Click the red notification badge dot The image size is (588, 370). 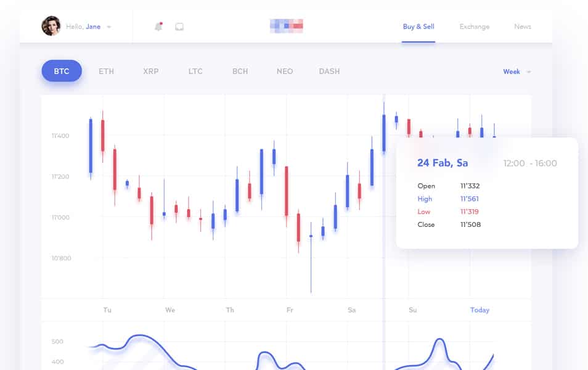(x=163, y=22)
